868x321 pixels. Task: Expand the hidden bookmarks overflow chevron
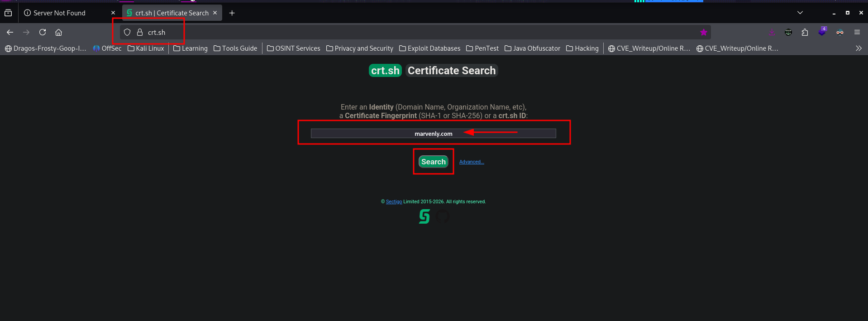pyautogui.click(x=858, y=48)
